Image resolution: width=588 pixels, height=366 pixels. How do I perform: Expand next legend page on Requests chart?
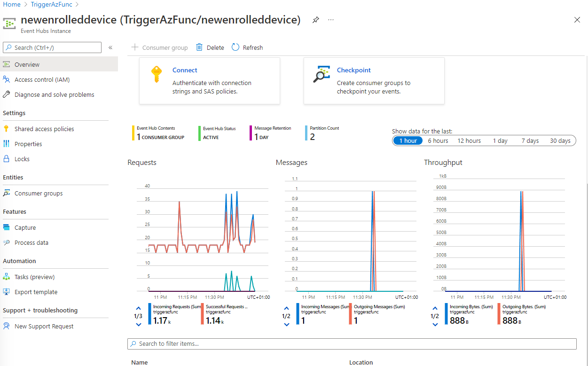[x=138, y=324]
